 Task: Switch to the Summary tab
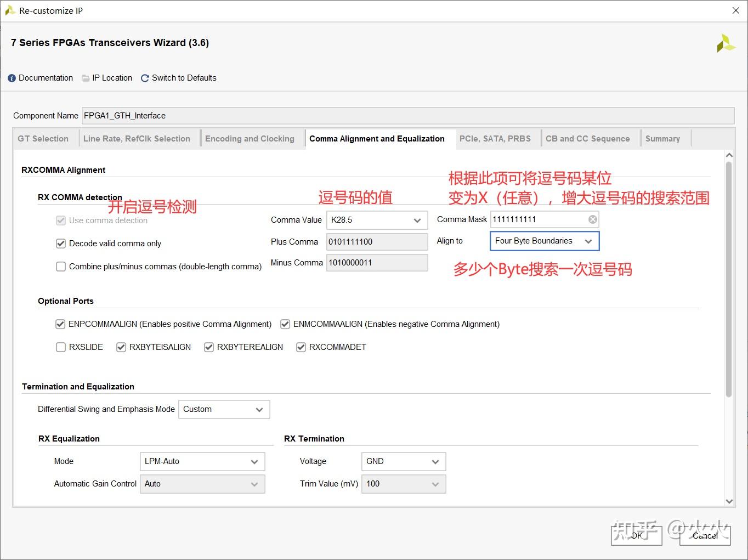(x=662, y=138)
